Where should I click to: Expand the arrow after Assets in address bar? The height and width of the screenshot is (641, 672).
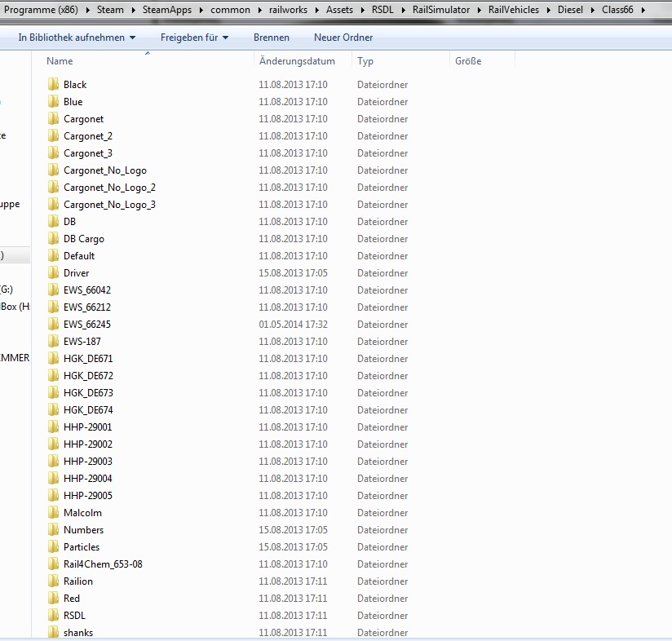[x=362, y=10]
